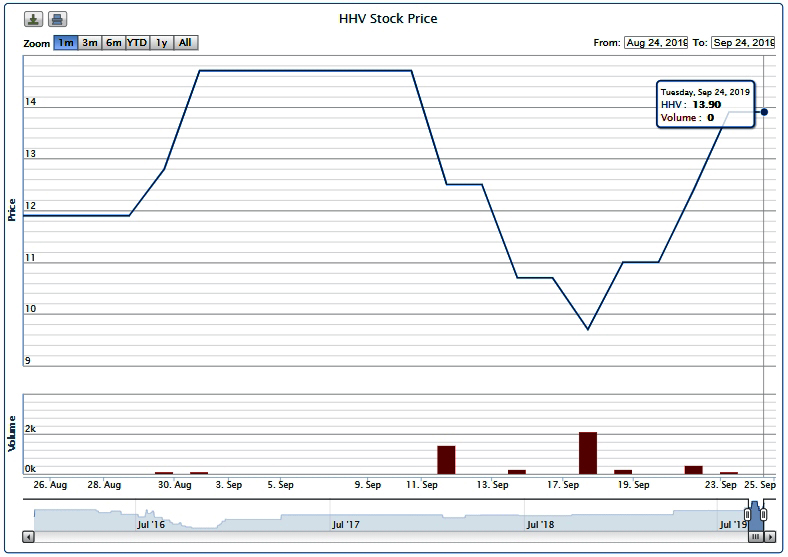Screen dimensions: 788x557
Task: Click the To date input field
Action: pyautogui.click(x=743, y=43)
